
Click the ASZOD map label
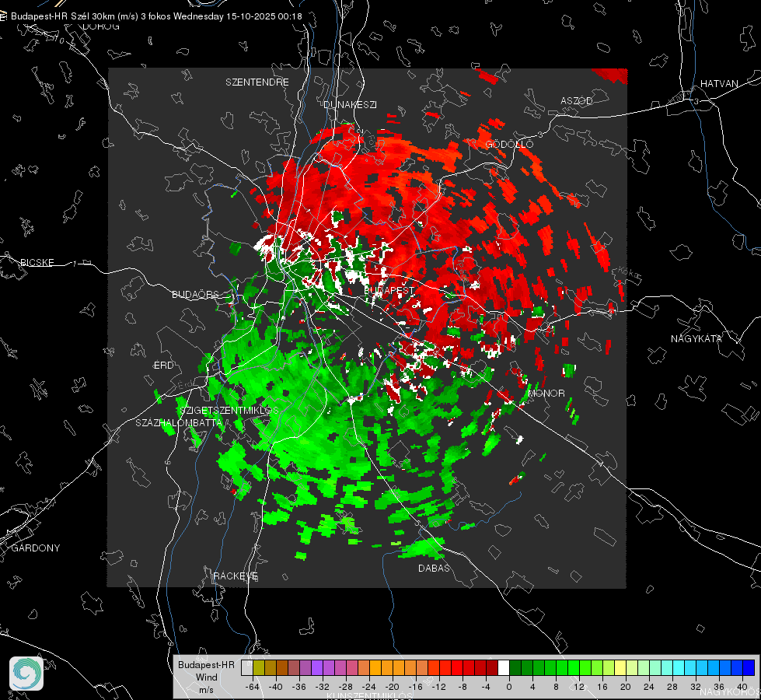(x=577, y=100)
